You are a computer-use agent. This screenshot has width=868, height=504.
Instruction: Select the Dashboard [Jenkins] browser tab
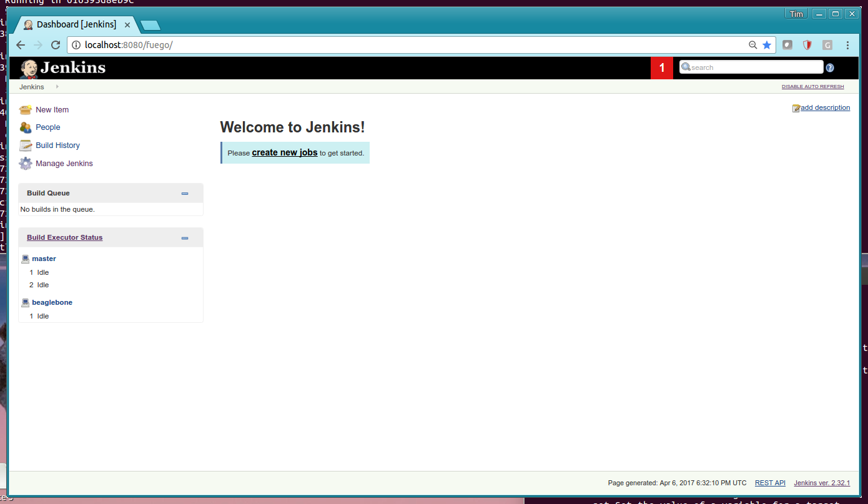[x=77, y=25]
